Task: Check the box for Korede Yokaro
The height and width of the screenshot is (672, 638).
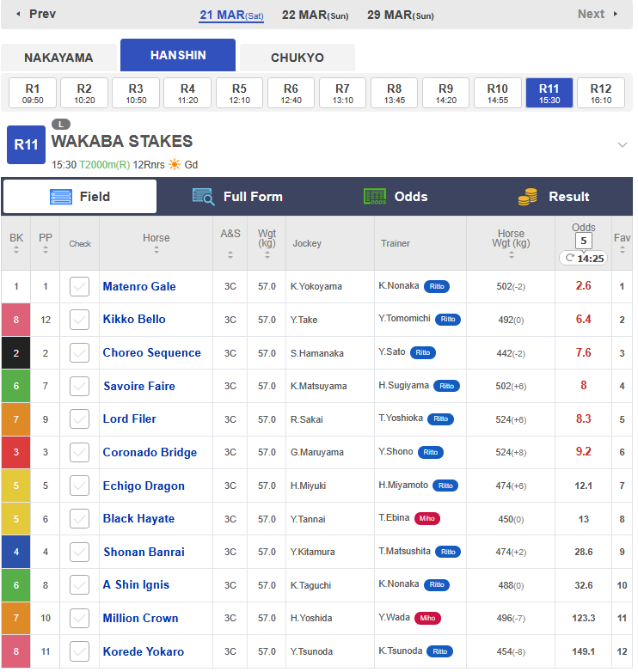Action: click(x=79, y=651)
